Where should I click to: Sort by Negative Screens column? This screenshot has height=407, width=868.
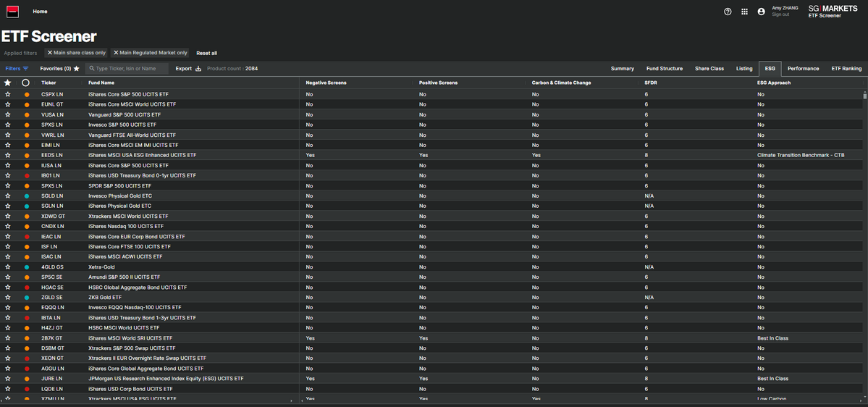pyautogui.click(x=326, y=83)
